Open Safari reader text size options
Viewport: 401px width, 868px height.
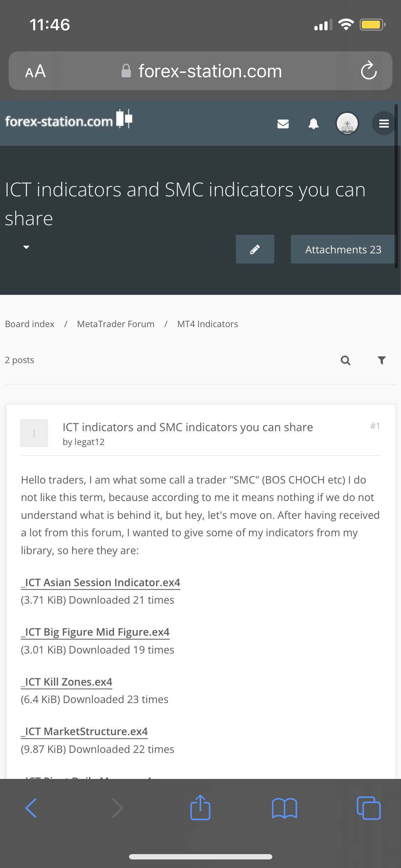[x=35, y=71]
